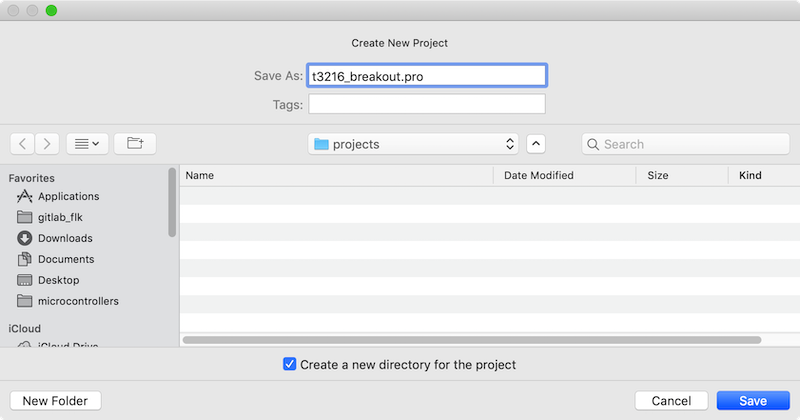Go back with the left arrow

(22, 144)
